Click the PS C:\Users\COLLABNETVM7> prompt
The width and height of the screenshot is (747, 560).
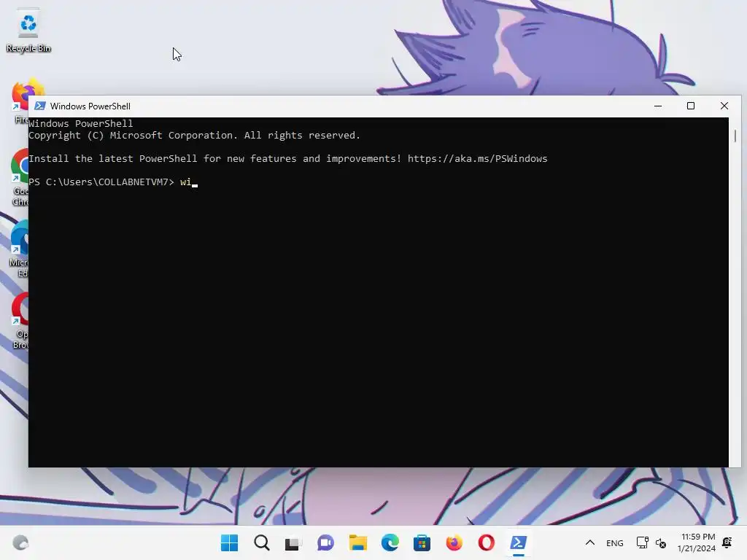[x=101, y=182]
